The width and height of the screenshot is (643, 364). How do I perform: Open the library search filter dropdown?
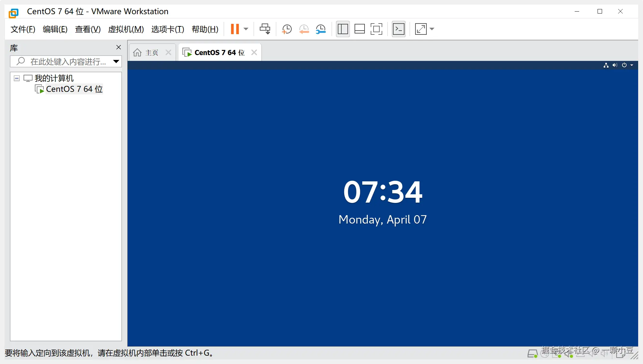pos(116,61)
